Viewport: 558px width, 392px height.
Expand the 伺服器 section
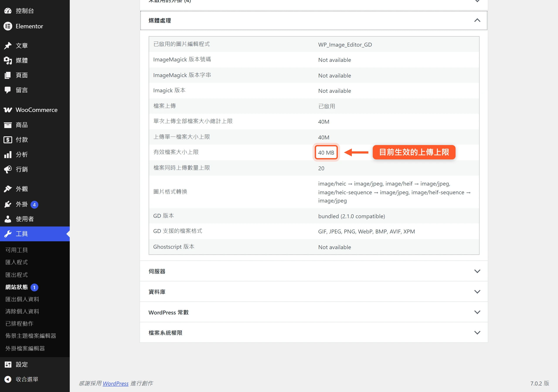point(314,271)
